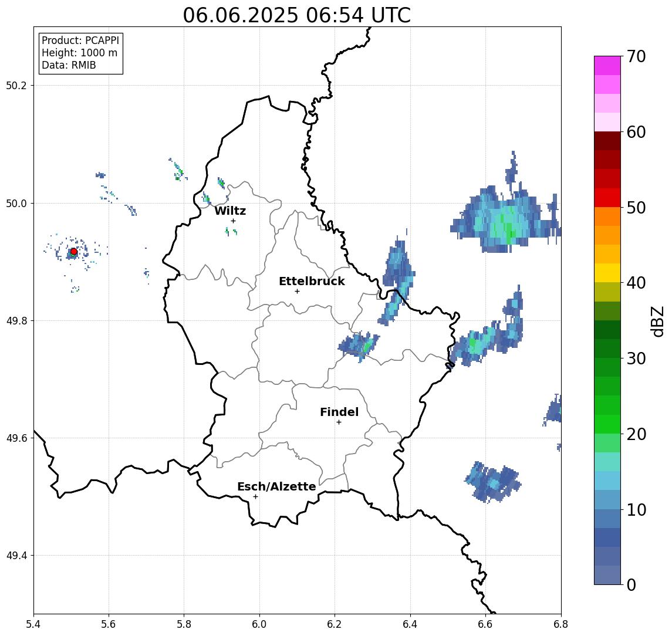Click the Wiltz station cross marker
The image size is (672, 636).
(x=233, y=221)
